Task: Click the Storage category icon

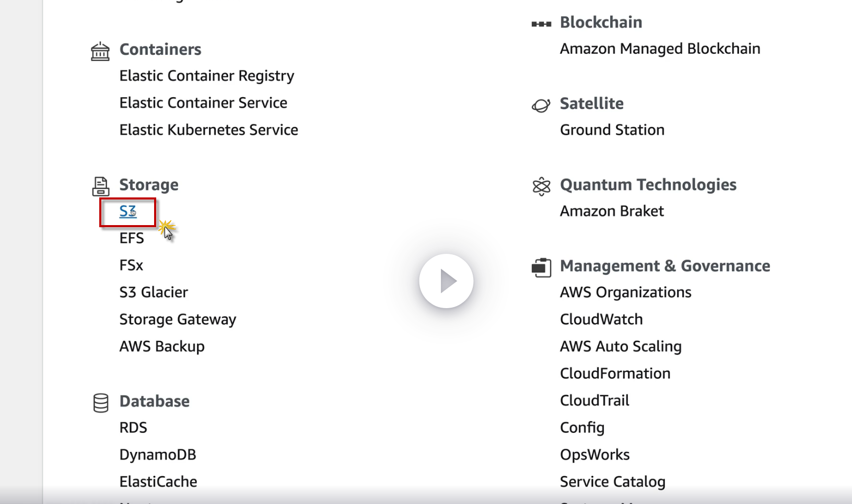Action: 100,186
